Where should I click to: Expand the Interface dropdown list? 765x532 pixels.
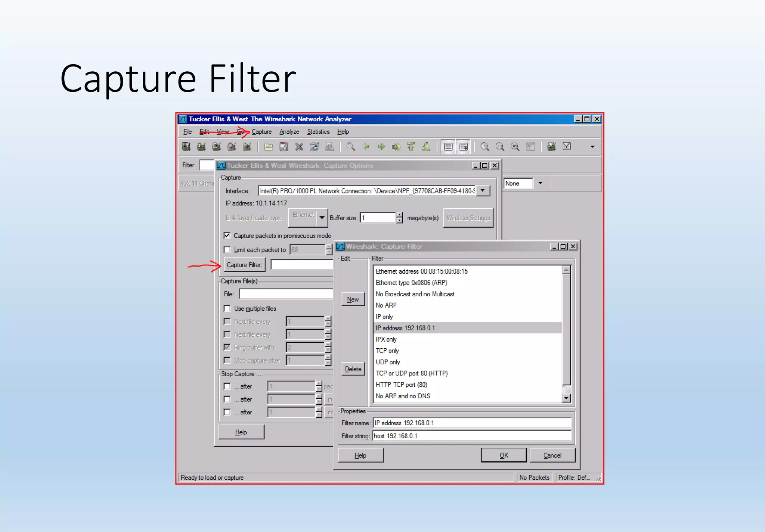pyautogui.click(x=483, y=191)
